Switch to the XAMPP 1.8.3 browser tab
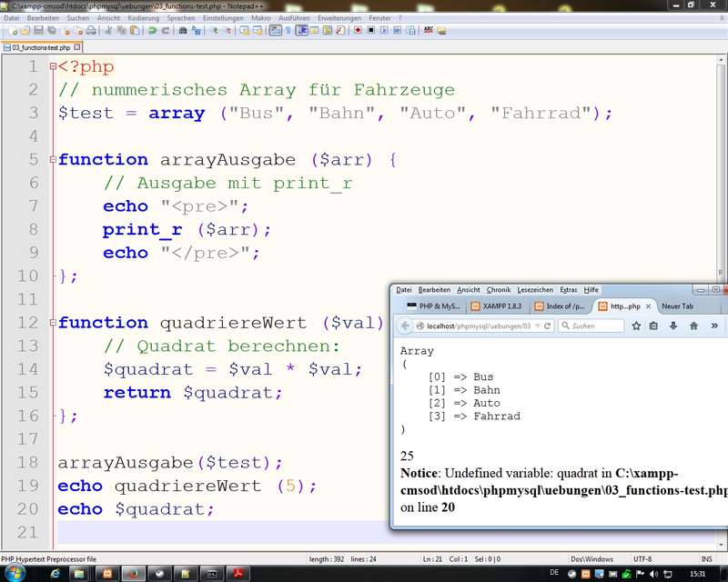 [497, 306]
